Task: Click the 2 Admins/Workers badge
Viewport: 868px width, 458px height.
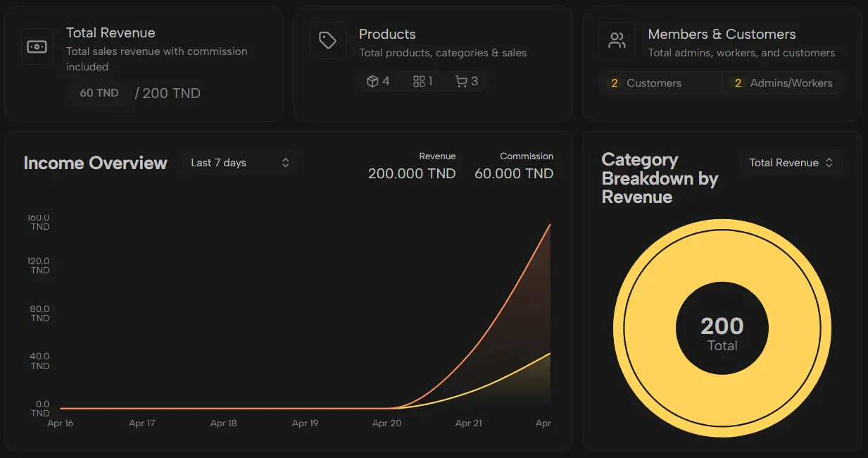Action: pyautogui.click(x=782, y=83)
